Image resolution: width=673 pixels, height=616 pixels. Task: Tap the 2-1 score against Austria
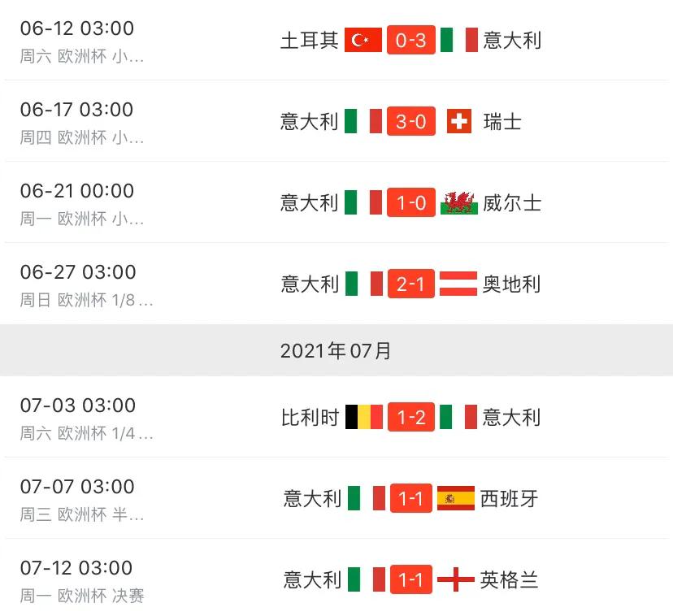pos(411,284)
